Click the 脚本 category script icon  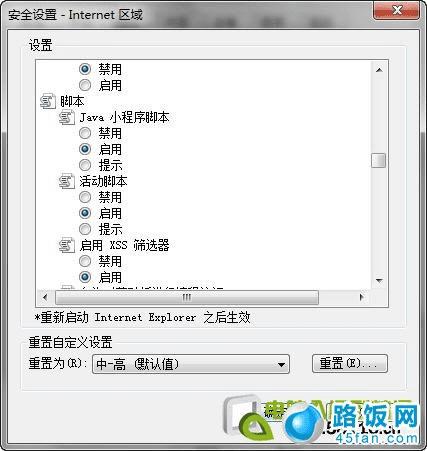48,101
